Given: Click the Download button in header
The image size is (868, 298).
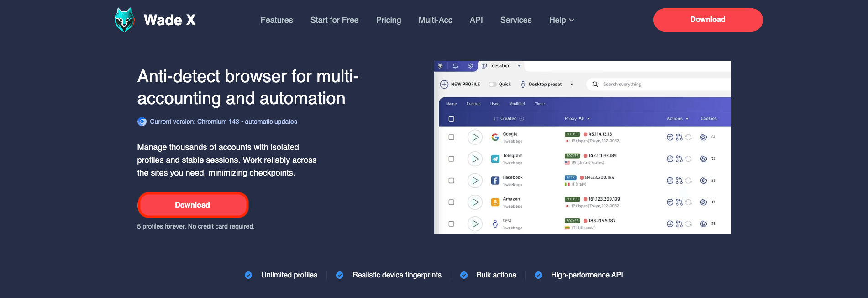Looking at the screenshot, I should point(707,20).
